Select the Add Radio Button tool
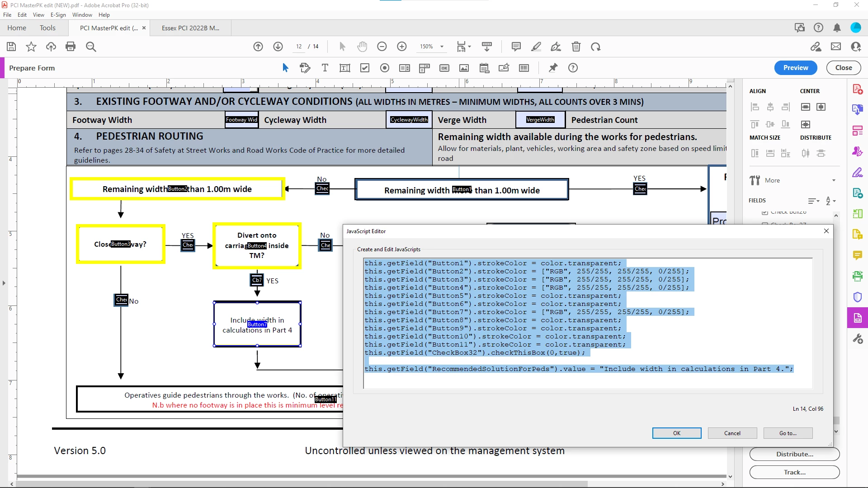 pos(385,68)
